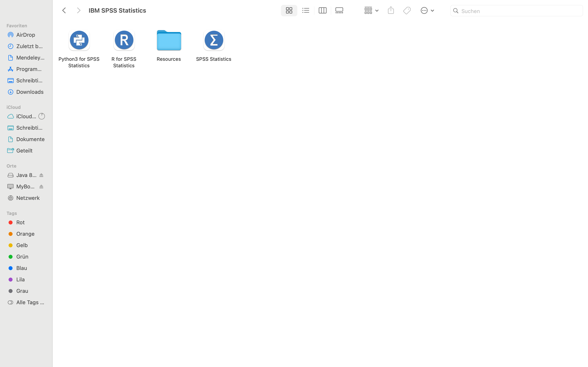Open the group-by options dropdown
Screen dimensions: 588x367
[371, 10]
